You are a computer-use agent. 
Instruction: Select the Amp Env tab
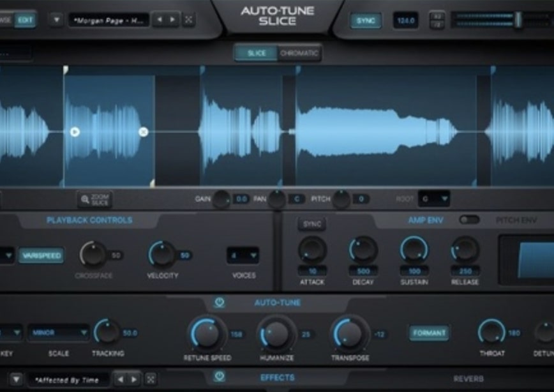[425, 220]
